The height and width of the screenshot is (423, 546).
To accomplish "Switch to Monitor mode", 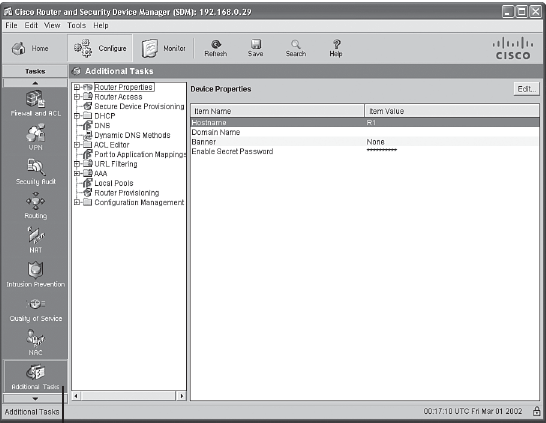I will pos(163,48).
